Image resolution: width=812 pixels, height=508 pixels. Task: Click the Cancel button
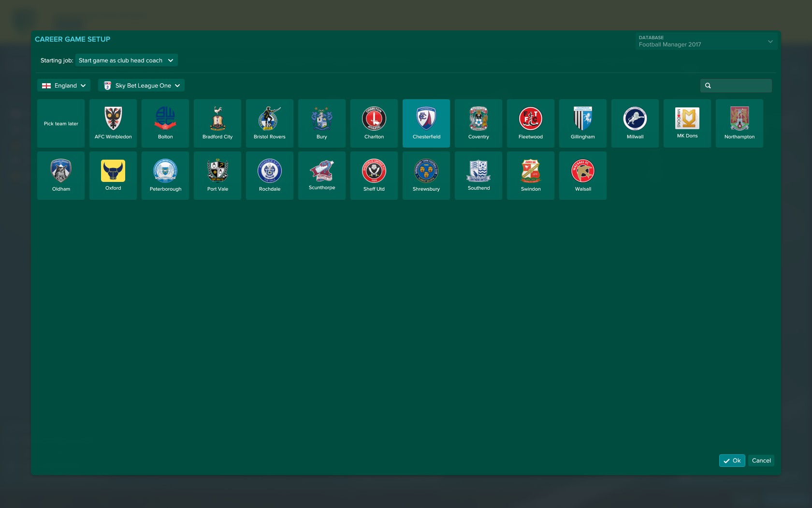tap(761, 461)
